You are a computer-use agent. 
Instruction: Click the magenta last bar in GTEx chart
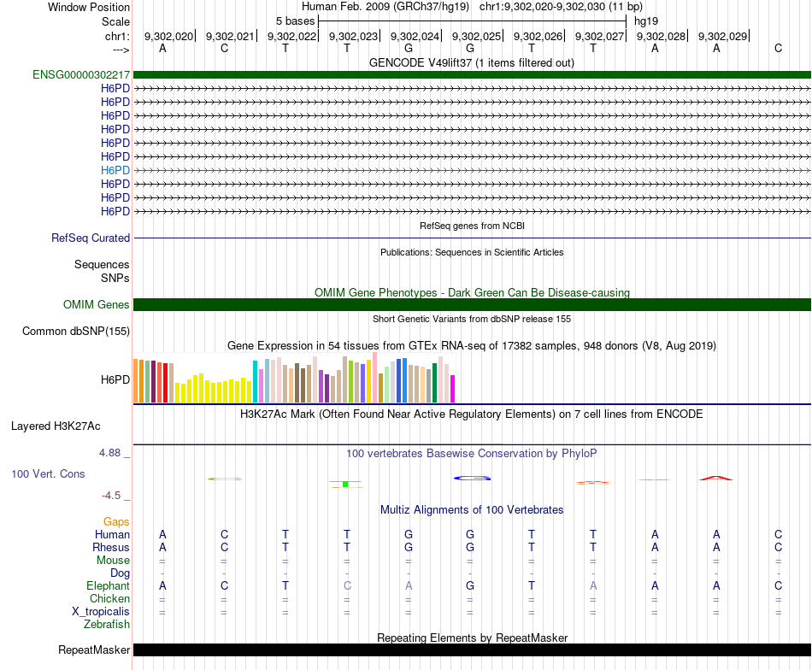point(453,389)
